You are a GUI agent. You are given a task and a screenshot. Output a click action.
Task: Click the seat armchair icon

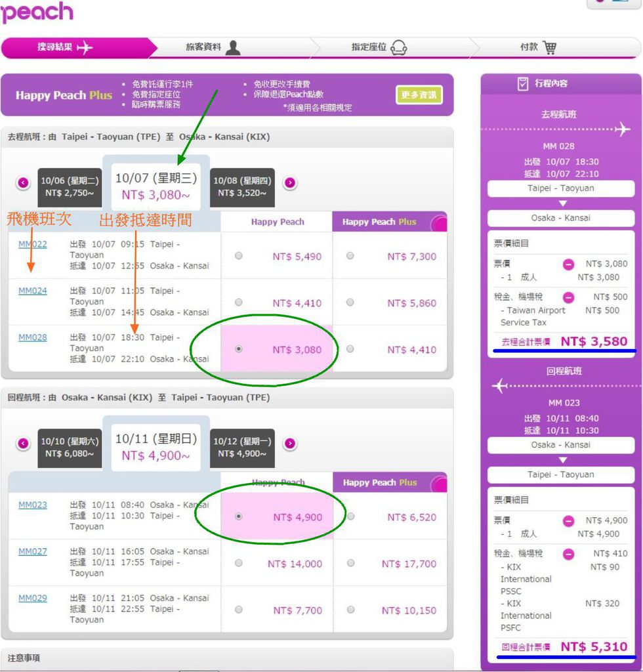click(x=399, y=47)
